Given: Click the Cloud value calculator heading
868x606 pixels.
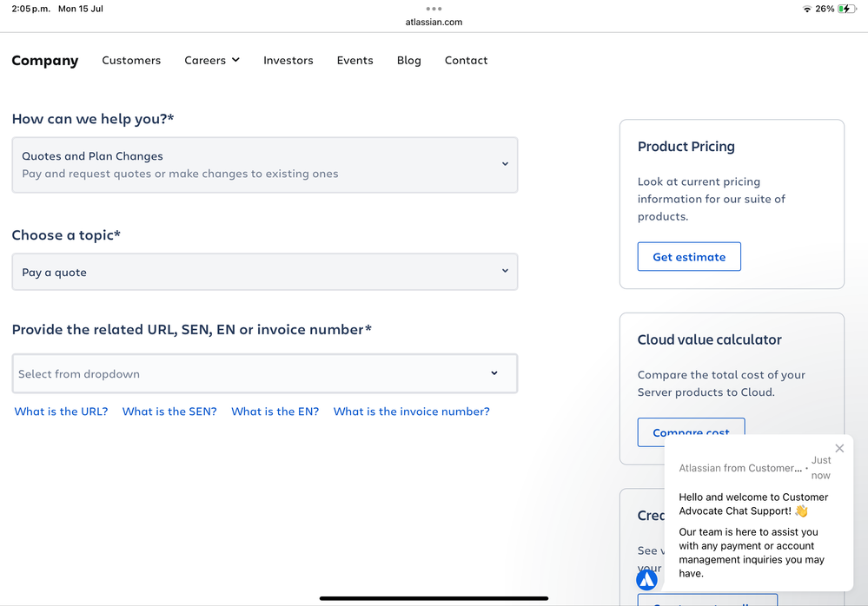Looking at the screenshot, I should click(709, 339).
